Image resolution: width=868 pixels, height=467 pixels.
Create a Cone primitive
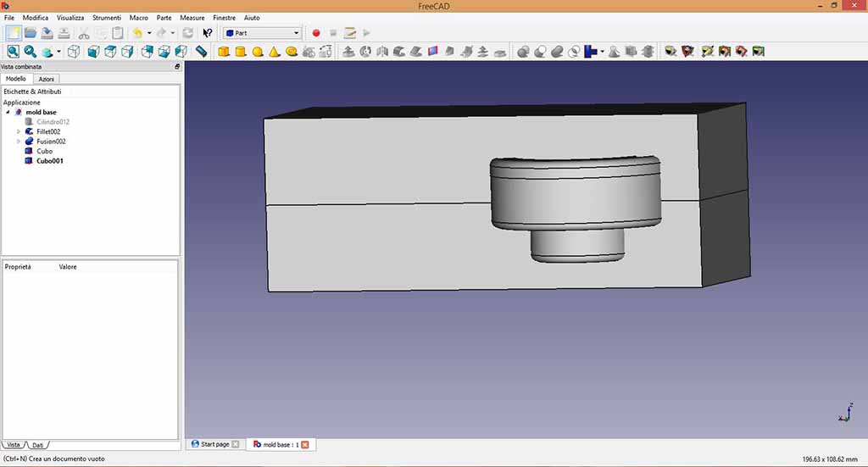(x=274, y=52)
